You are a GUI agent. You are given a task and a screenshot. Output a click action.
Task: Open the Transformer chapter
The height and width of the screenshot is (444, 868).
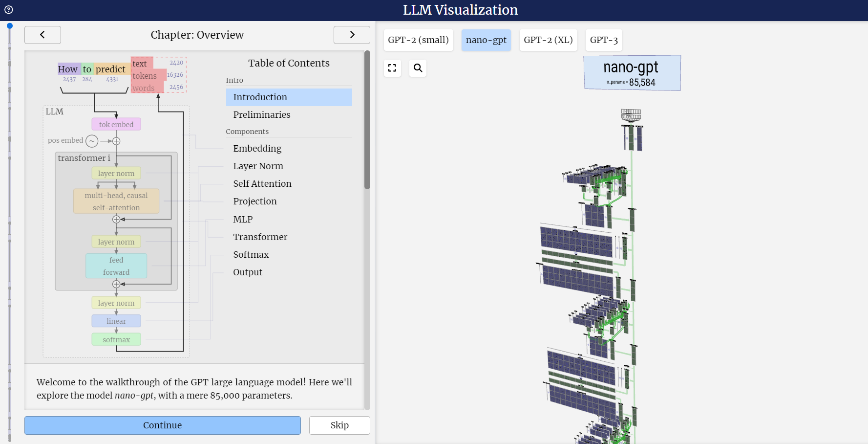289,237
